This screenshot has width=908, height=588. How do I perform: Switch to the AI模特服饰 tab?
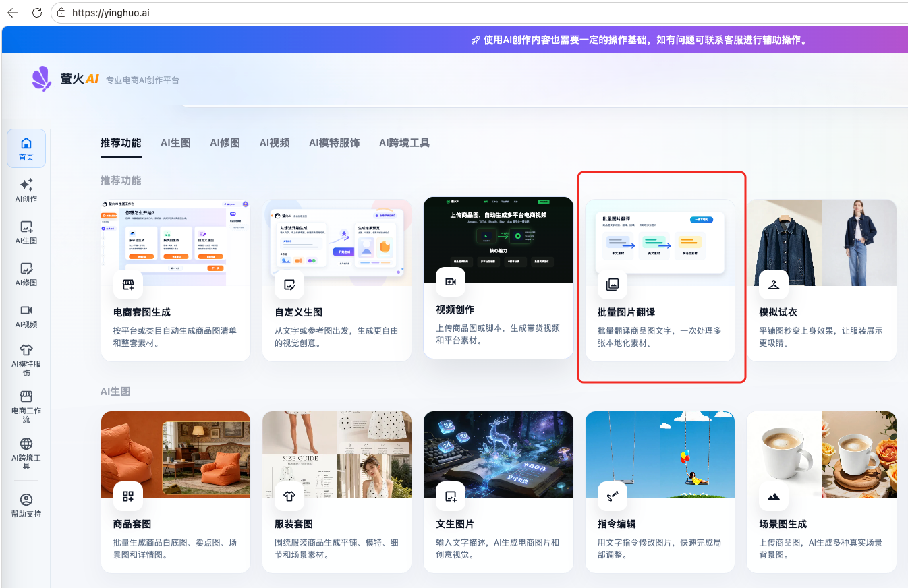coord(334,143)
